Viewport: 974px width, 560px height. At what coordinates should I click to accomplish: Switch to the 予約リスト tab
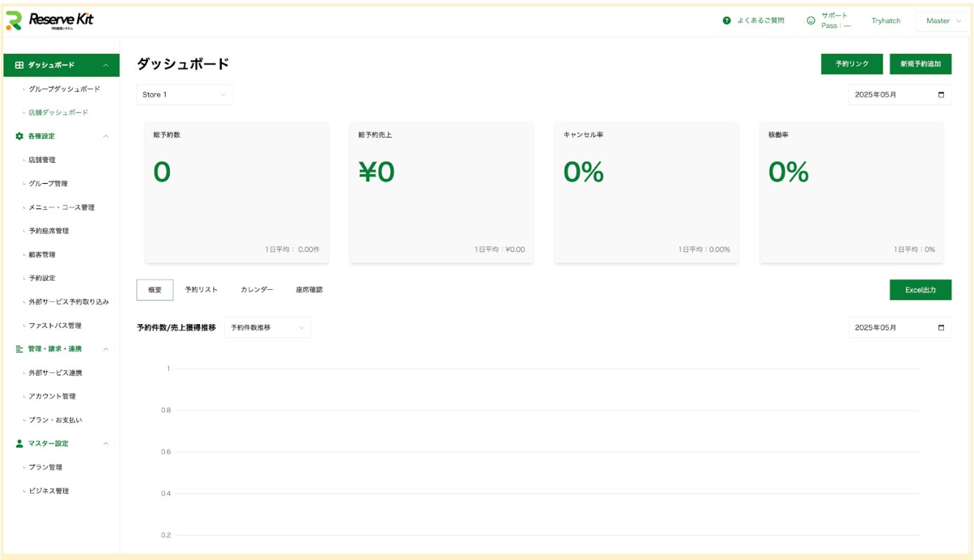point(201,290)
